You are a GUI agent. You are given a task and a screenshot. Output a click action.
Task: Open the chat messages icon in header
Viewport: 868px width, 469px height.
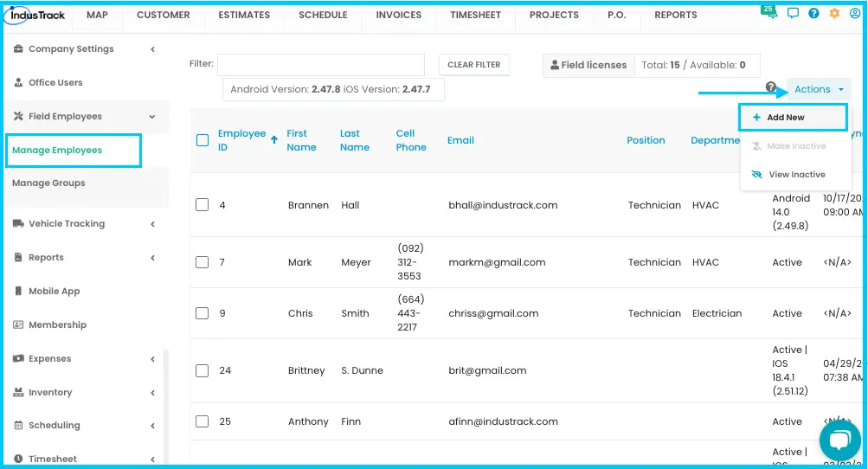793,13
